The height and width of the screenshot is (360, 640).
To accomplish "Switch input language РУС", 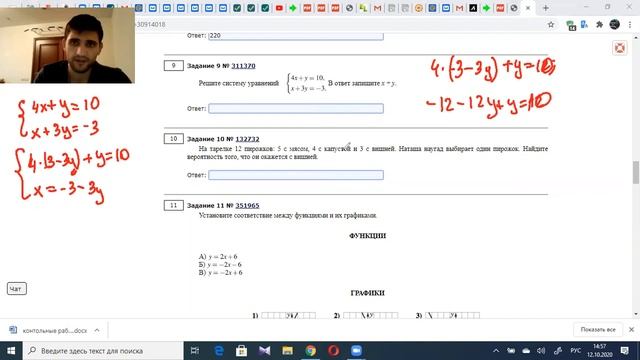I will click(x=576, y=351).
